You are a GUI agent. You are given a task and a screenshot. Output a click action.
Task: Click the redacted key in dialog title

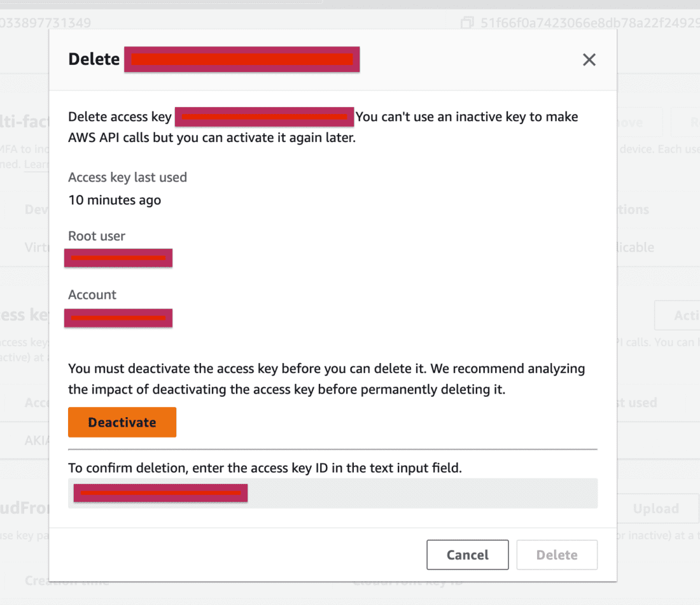click(x=242, y=59)
